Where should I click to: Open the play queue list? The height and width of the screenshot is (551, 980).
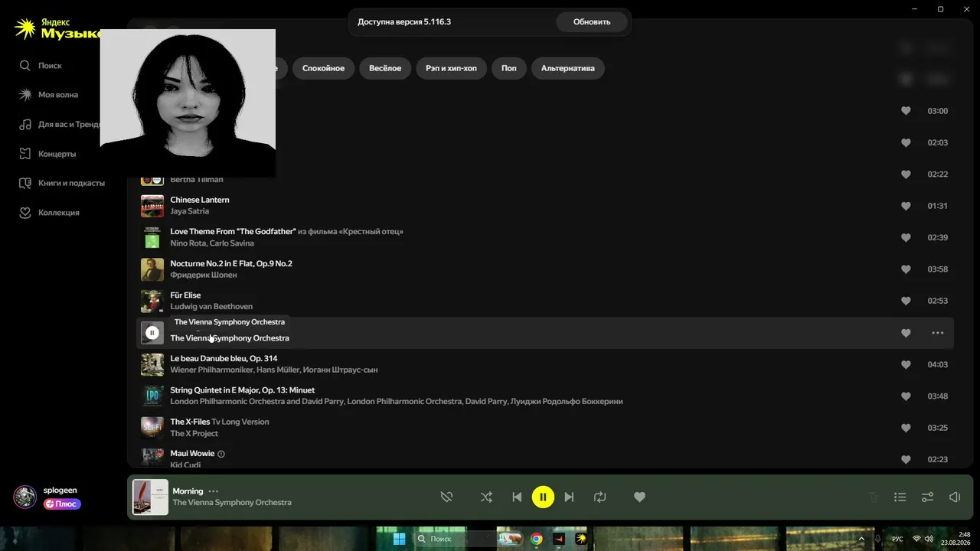[x=900, y=497]
